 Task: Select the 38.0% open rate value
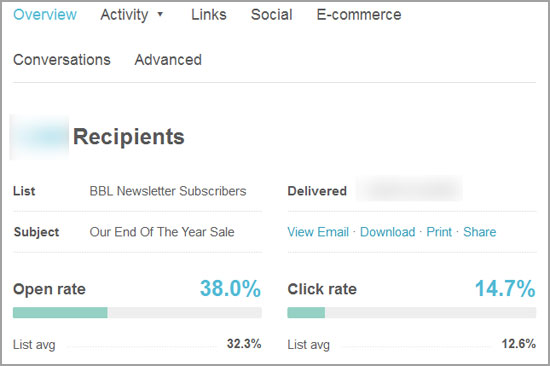pyautogui.click(x=230, y=289)
